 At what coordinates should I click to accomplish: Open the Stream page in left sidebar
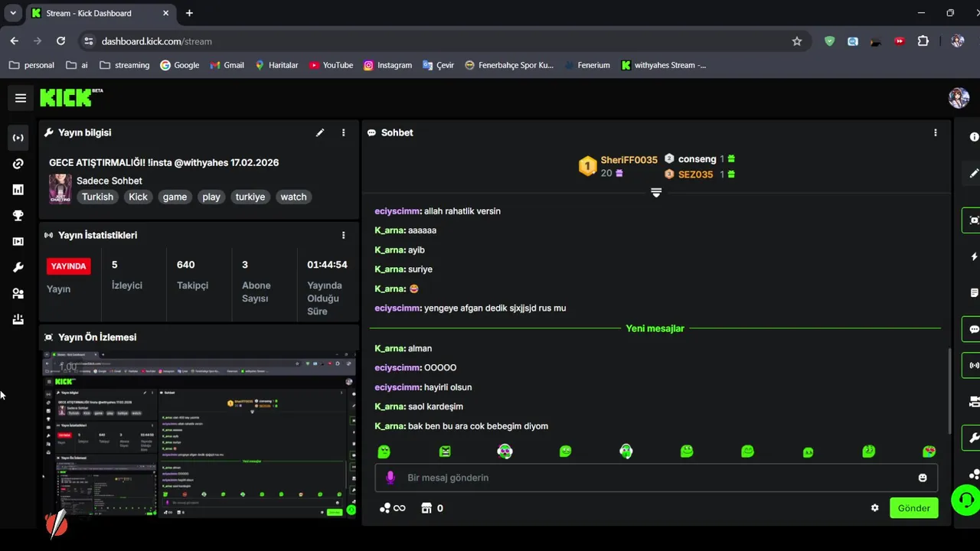point(18,138)
